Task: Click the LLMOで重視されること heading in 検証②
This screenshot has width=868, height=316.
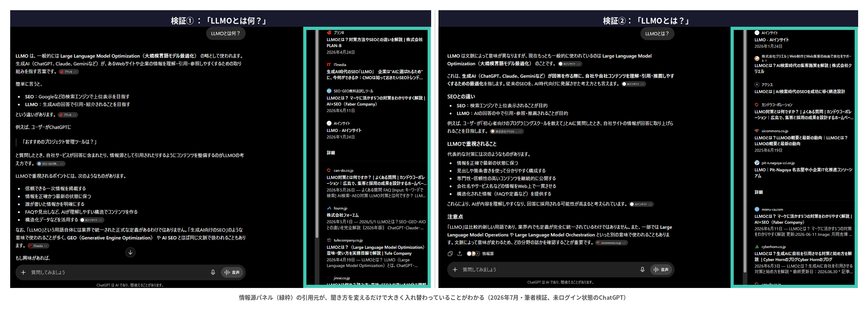Action: click(x=472, y=144)
